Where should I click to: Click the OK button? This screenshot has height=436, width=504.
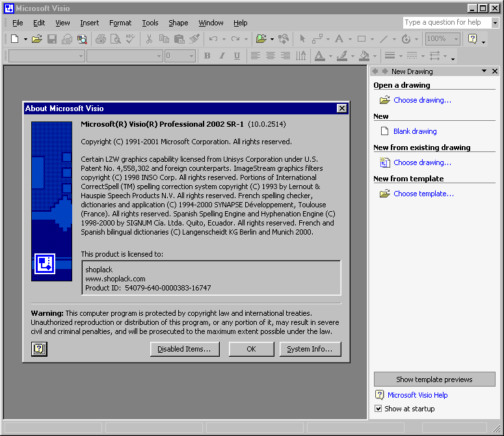pos(252,349)
